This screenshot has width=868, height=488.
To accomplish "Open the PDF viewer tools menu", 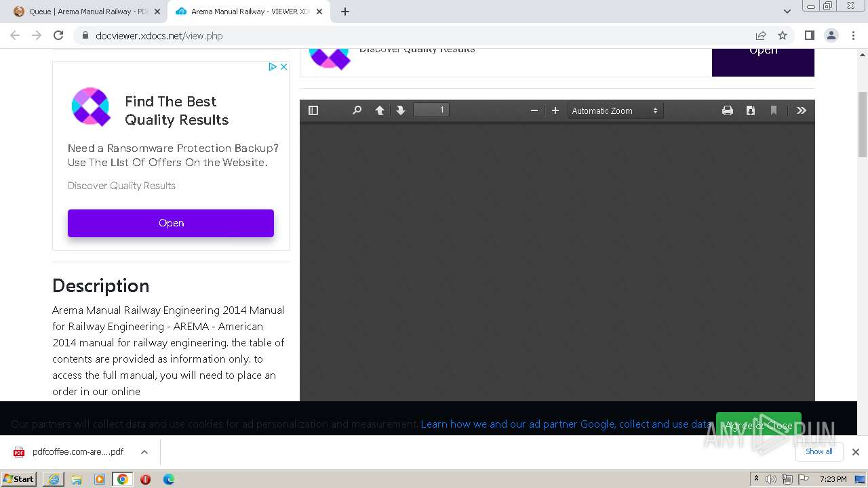I will click(802, 110).
